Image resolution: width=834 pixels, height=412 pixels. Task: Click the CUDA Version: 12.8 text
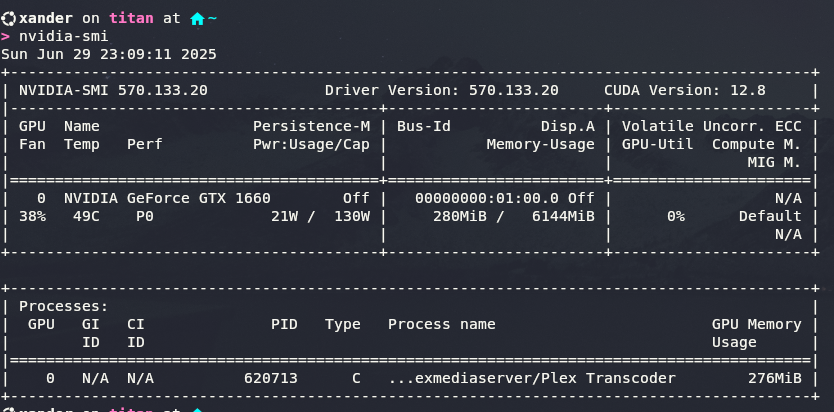[685, 90]
